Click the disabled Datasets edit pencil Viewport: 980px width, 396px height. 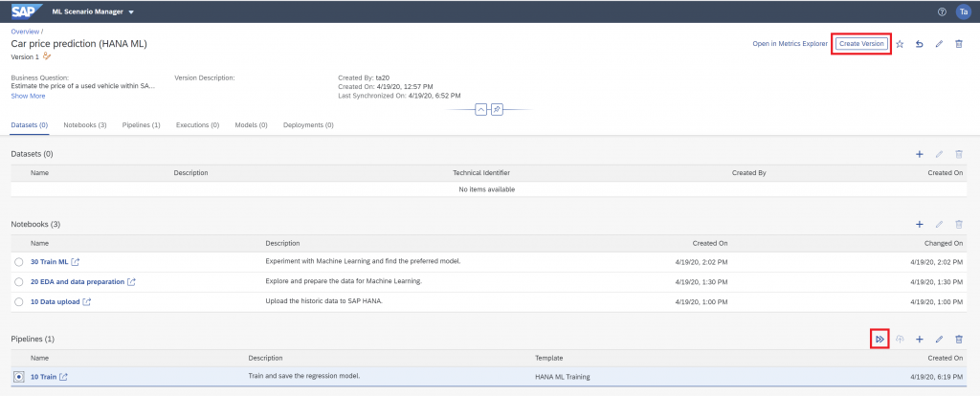click(939, 154)
